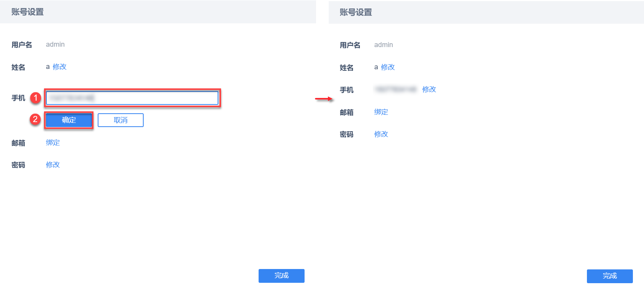Click the red step 2 marker
644x287 pixels.
[x=35, y=119]
